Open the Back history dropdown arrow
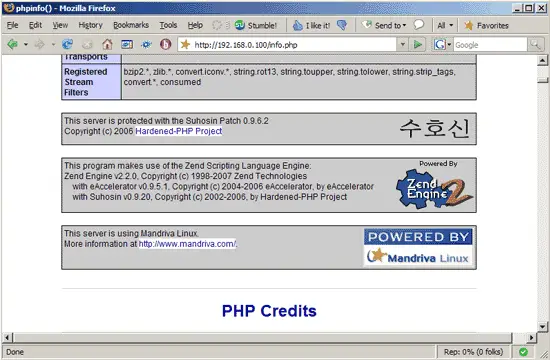 click(x=26, y=45)
